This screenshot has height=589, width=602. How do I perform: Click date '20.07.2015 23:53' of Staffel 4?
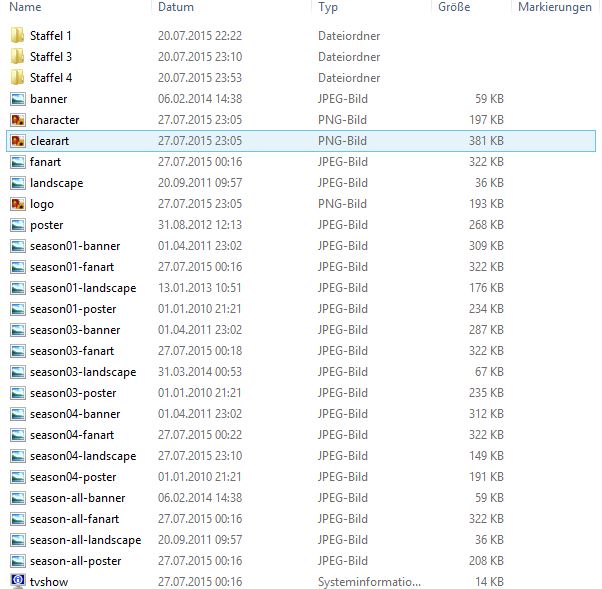(x=200, y=78)
